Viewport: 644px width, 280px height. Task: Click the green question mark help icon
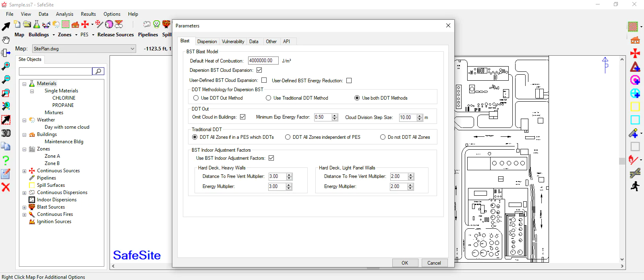(6, 160)
